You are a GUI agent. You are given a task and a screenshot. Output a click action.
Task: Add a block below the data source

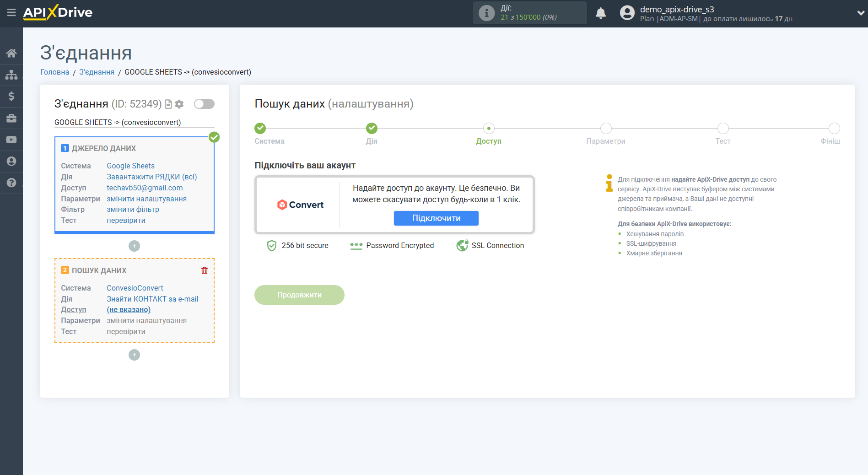coord(134,246)
